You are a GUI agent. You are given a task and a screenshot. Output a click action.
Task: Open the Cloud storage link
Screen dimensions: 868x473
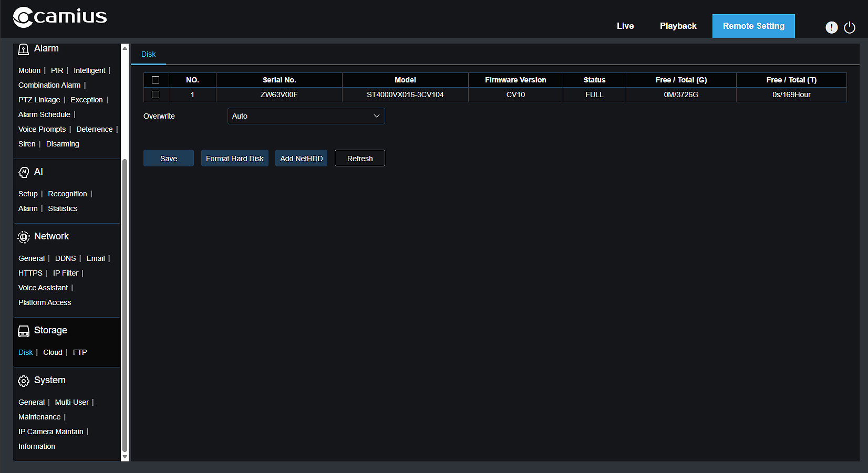[53, 352]
